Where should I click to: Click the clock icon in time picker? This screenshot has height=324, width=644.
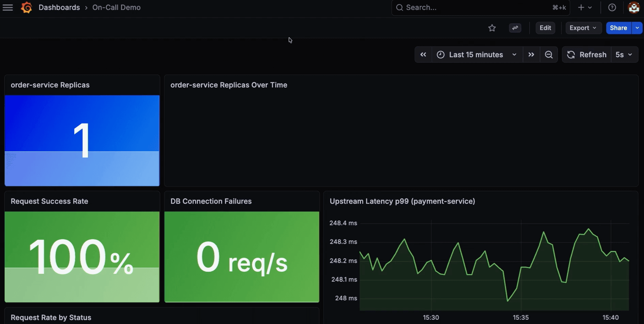pos(441,55)
